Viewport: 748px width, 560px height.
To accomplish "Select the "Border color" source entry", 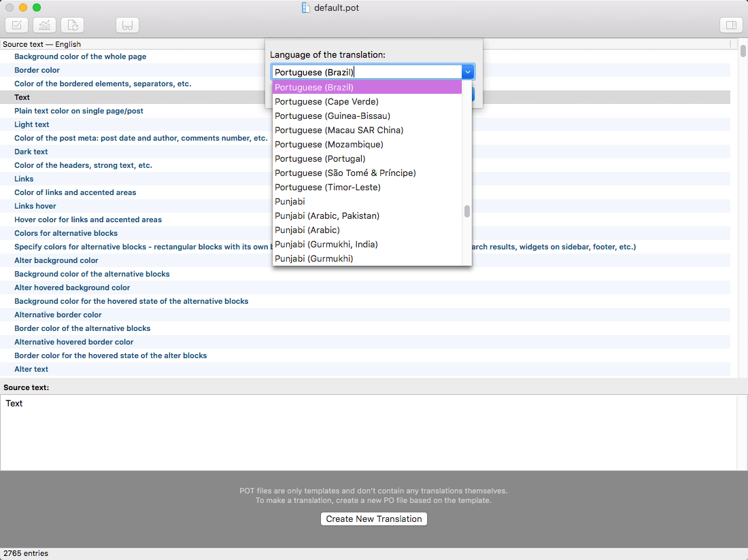I will 37,70.
